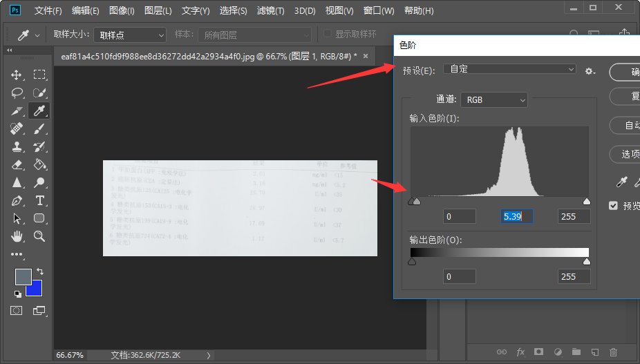Open Levels preset options gear icon
Screen dimensions: 640x364
click(590, 71)
